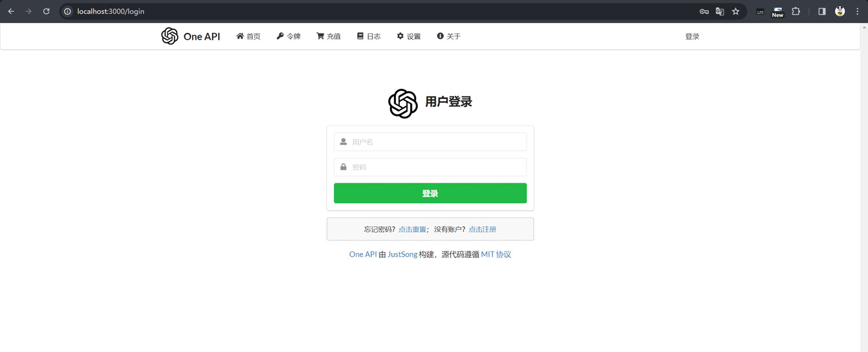Screen dimensions: 868x352
Task: Focus the 密码 password input field
Action: 431,167
